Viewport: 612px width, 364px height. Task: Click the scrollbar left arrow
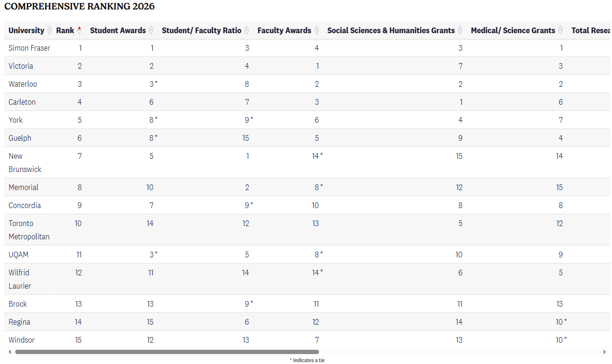(9, 352)
